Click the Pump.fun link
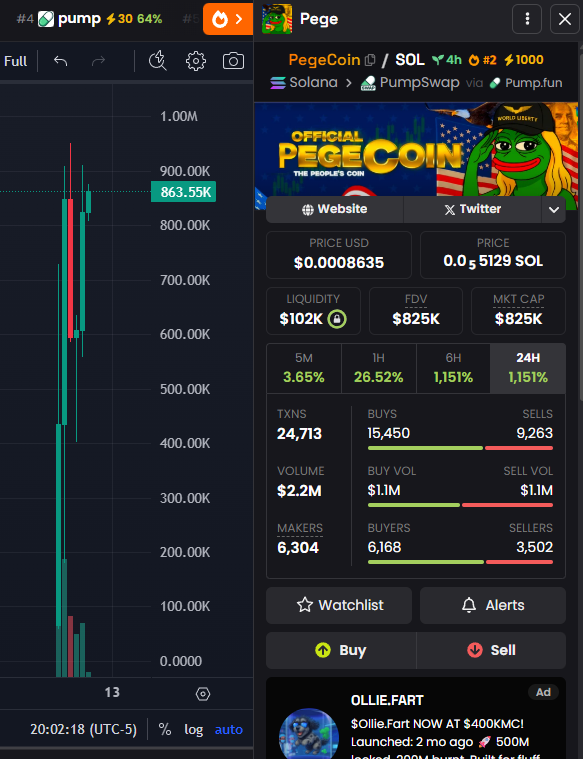The height and width of the screenshot is (759, 583). tap(525, 83)
